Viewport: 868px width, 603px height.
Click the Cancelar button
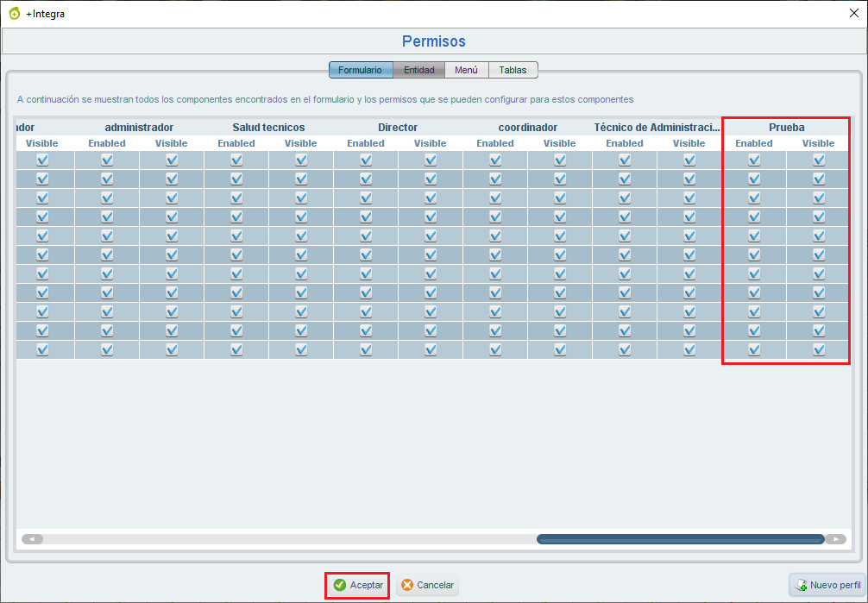tap(427, 585)
